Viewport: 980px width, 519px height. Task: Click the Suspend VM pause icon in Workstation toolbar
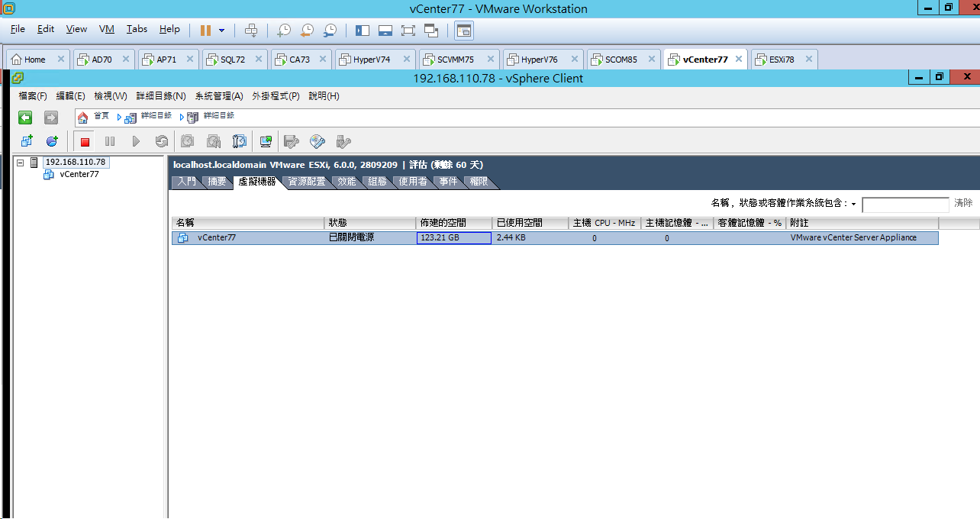pos(205,30)
